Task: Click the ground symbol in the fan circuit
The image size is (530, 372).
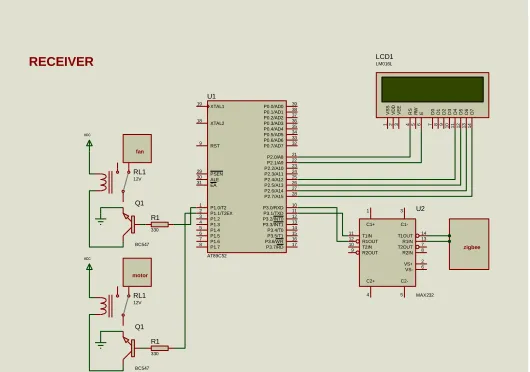Action: pos(100,221)
